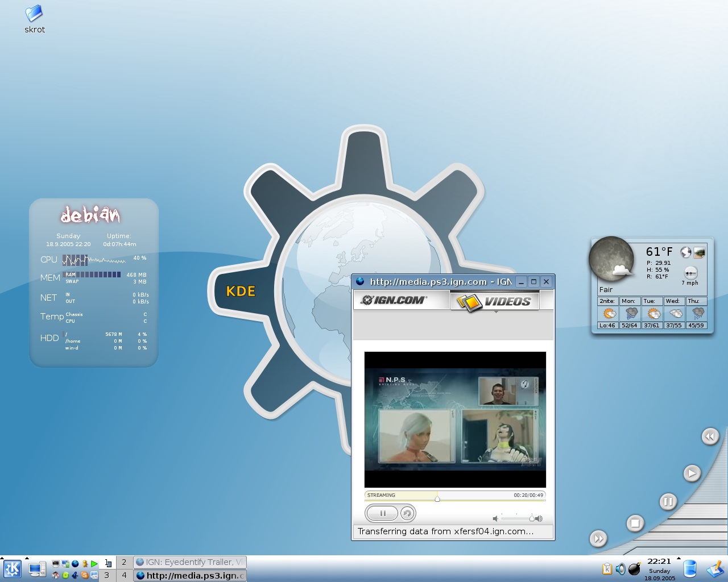Click the globe icon in weather widget
This screenshot has height=582, width=728.
[686, 252]
